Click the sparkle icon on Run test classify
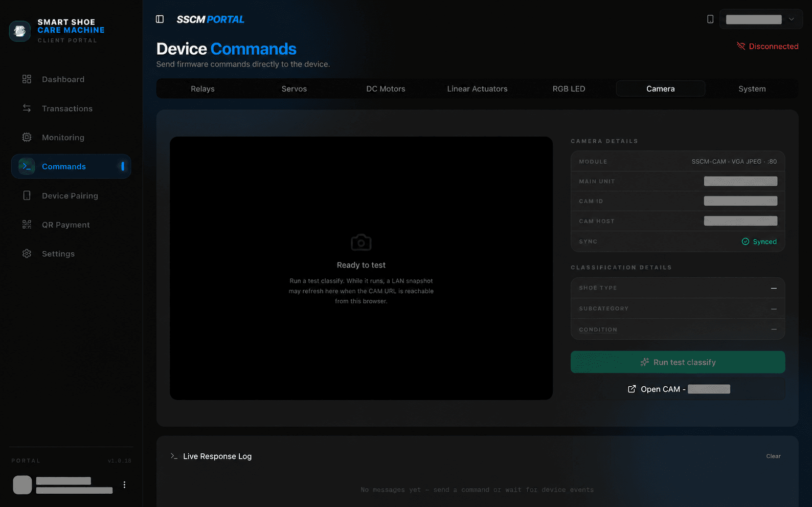 645,362
